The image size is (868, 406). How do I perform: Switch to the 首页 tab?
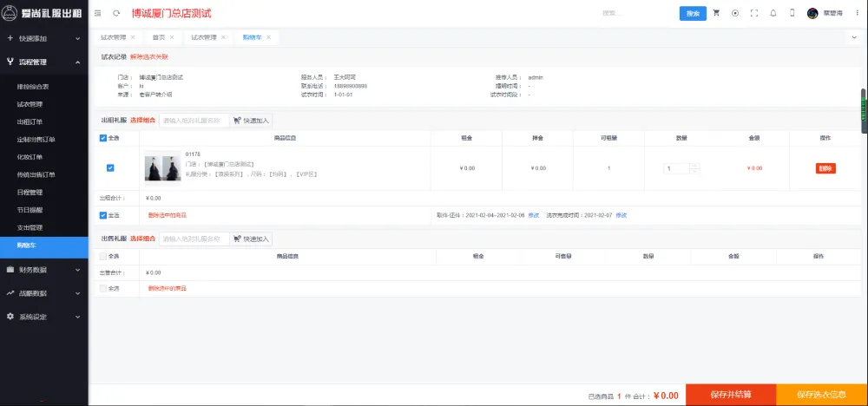(x=159, y=37)
